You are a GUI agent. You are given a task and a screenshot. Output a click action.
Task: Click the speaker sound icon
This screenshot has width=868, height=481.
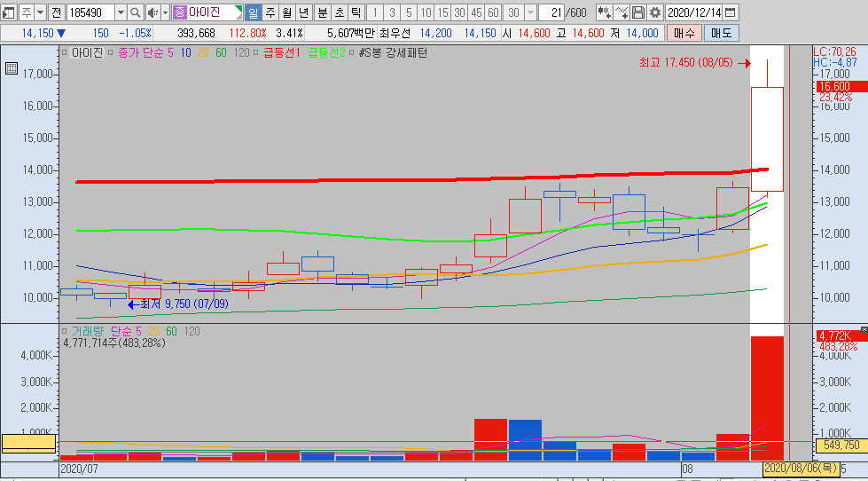click(x=152, y=12)
